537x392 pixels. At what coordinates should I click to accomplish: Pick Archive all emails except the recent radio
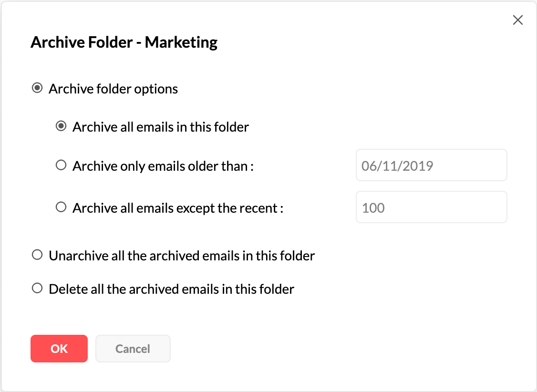(x=61, y=207)
